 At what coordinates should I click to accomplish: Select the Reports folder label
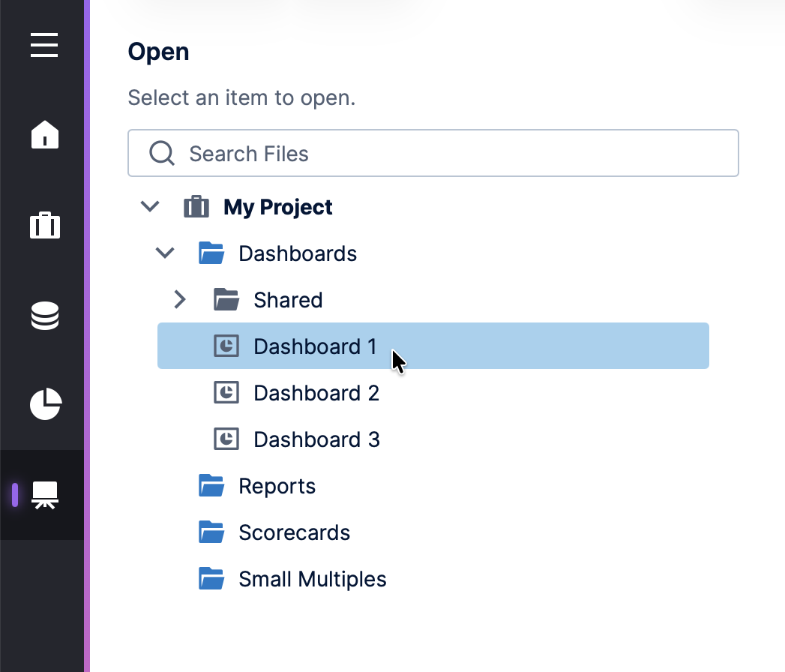pyautogui.click(x=277, y=486)
